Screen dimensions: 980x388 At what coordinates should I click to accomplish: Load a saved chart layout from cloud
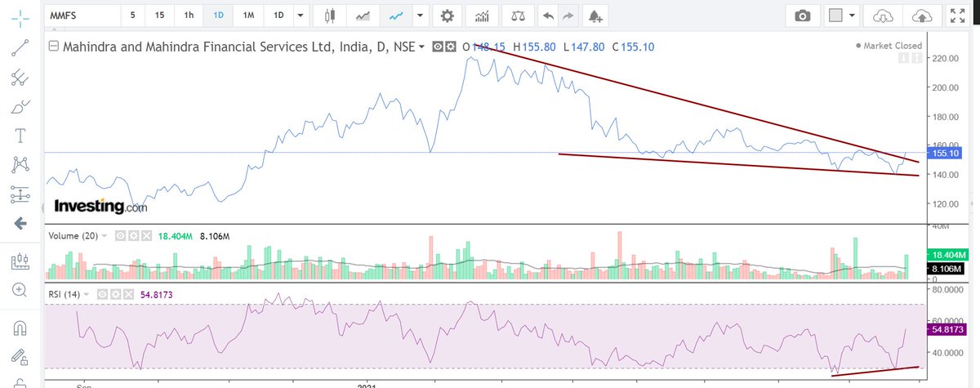pyautogui.click(x=883, y=16)
